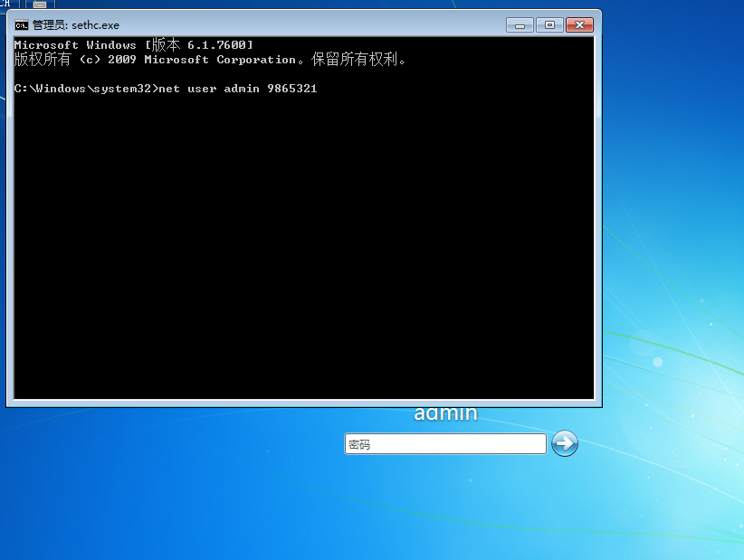The height and width of the screenshot is (560, 744).
Task: Click the admin username label
Action: (x=445, y=413)
